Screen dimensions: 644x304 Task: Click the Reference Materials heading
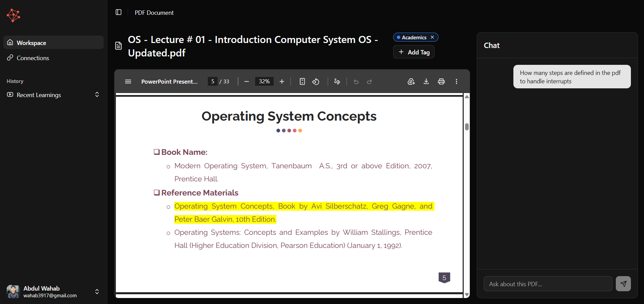tap(200, 193)
